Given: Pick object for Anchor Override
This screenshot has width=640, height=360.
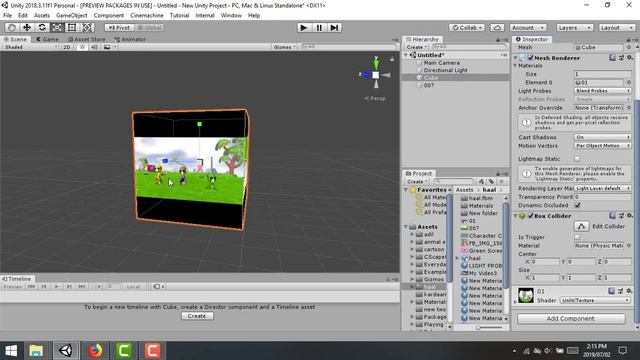Looking at the screenshot, I should click(629, 108).
